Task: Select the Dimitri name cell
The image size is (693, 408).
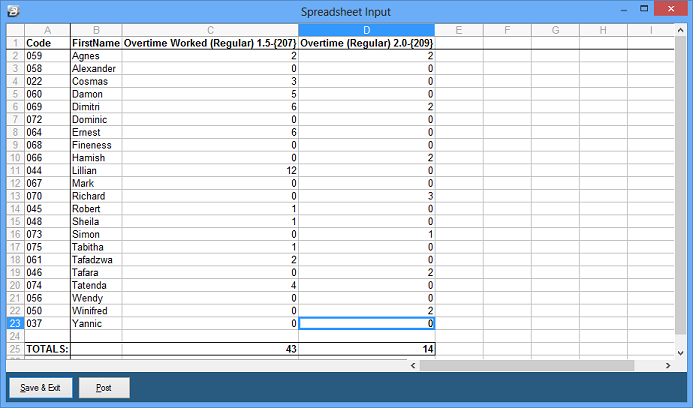Action: coord(96,107)
